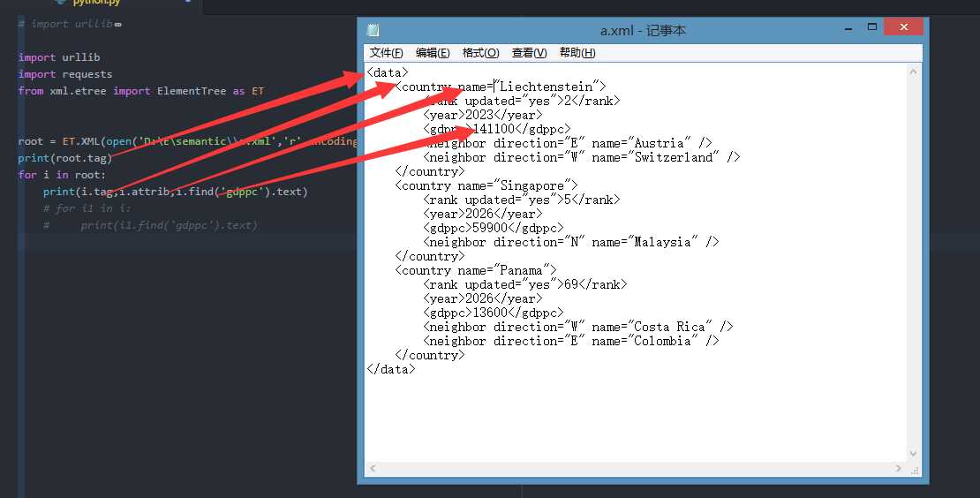980x498 pixels.
Task: Click the neighbor name="Costa Rica" line
Action: tap(578, 327)
